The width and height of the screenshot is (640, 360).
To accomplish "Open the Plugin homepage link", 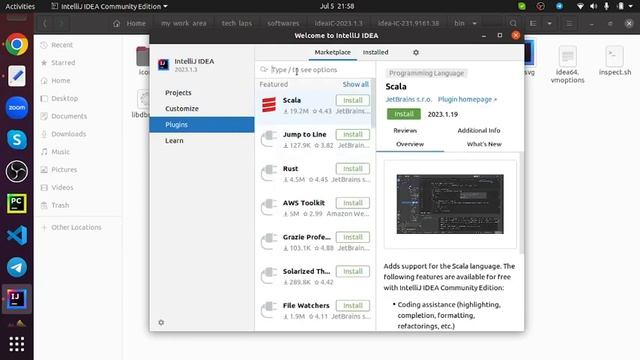I will (x=467, y=99).
